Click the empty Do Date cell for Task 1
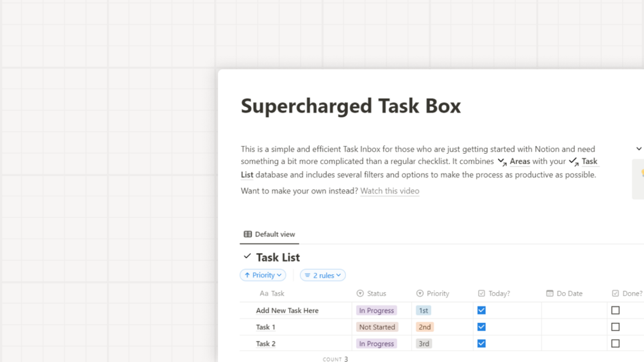The image size is (644, 362). pyautogui.click(x=574, y=327)
